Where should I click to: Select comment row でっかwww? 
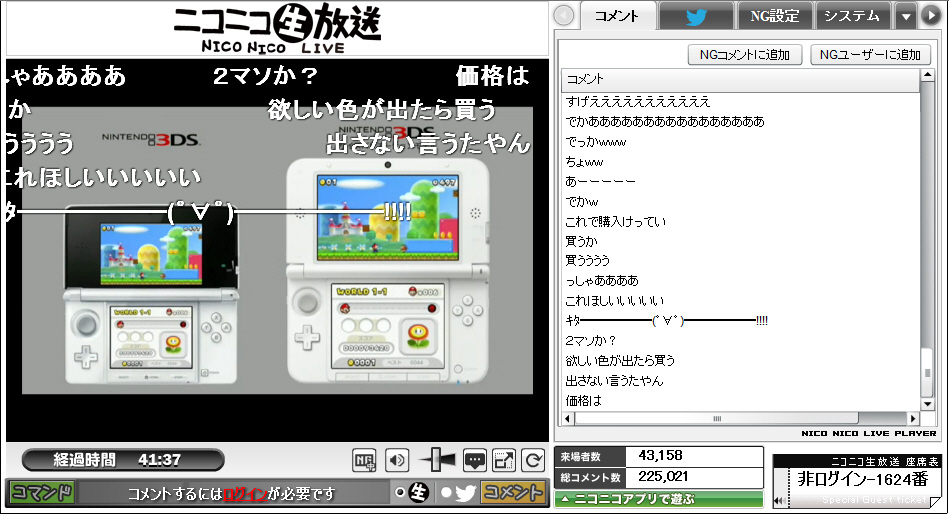(740, 142)
